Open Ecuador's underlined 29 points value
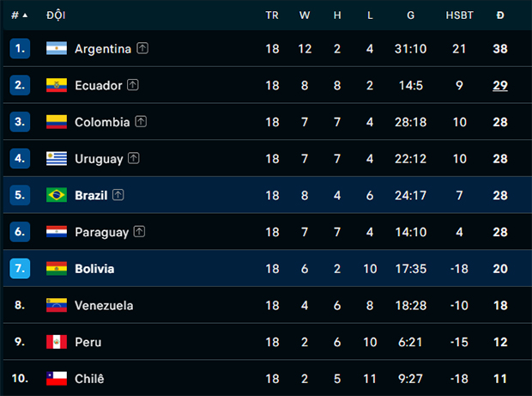This screenshot has height=396, width=532. (500, 85)
